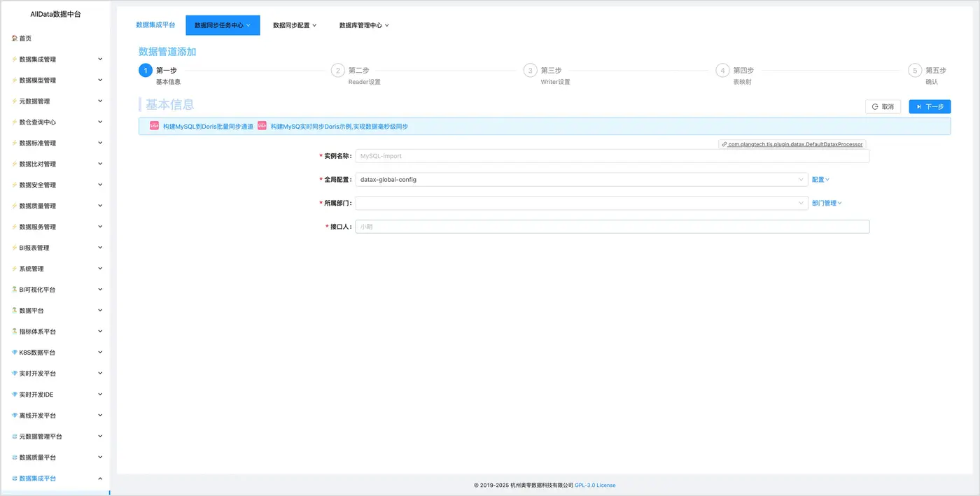
Task: Click the home icon beside 首页
Action: 15,38
